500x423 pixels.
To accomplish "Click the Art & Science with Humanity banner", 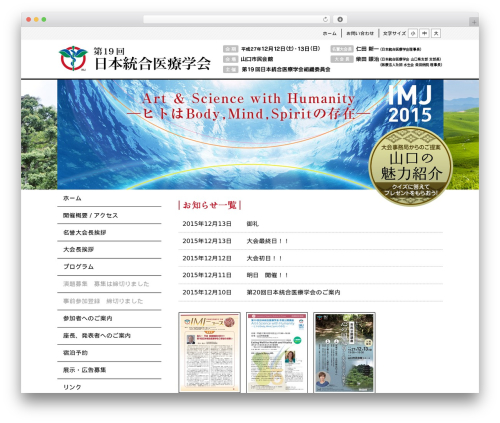I will (x=248, y=107).
